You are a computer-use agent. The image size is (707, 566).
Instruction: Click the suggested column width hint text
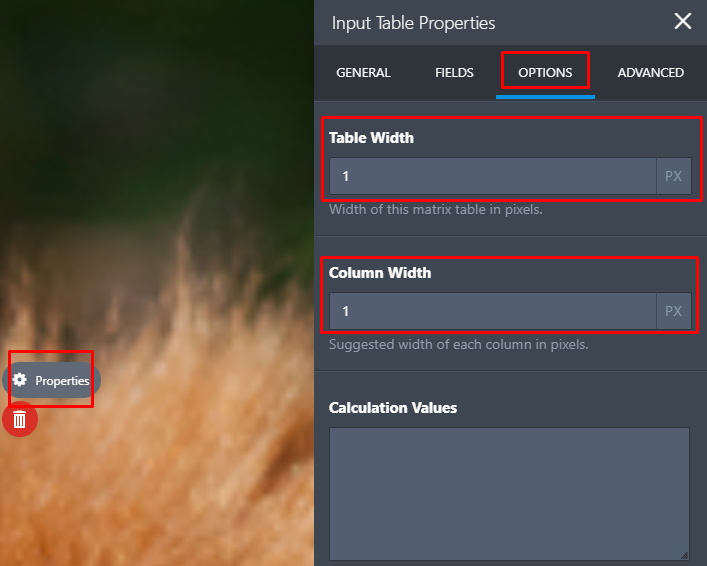[458, 345]
